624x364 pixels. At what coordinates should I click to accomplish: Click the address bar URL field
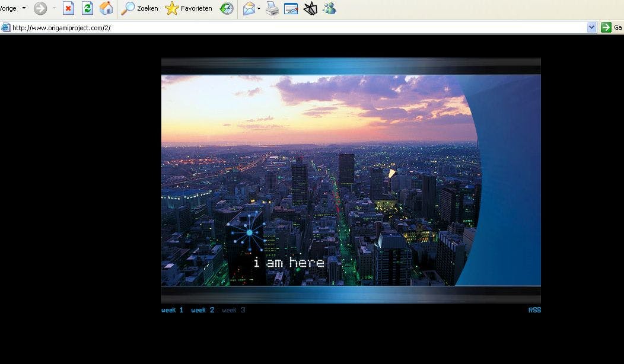297,27
